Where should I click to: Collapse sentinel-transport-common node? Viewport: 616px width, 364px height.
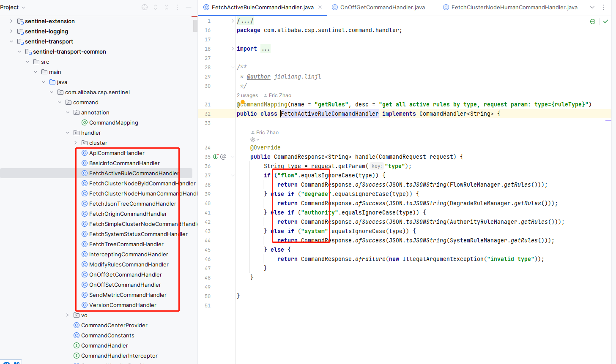click(19, 52)
